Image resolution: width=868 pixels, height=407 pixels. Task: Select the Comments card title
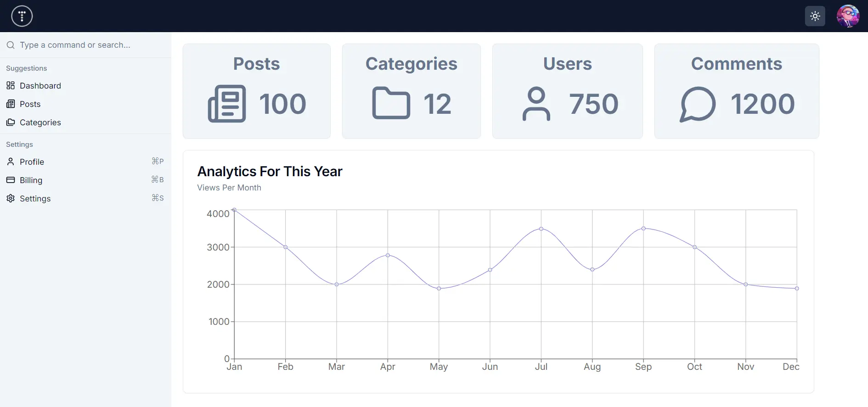click(x=737, y=64)
